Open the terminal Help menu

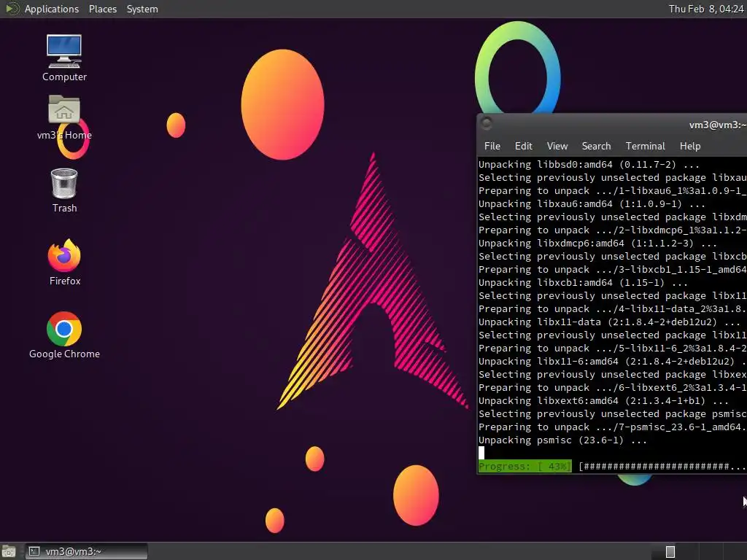(x=690, y=146)
